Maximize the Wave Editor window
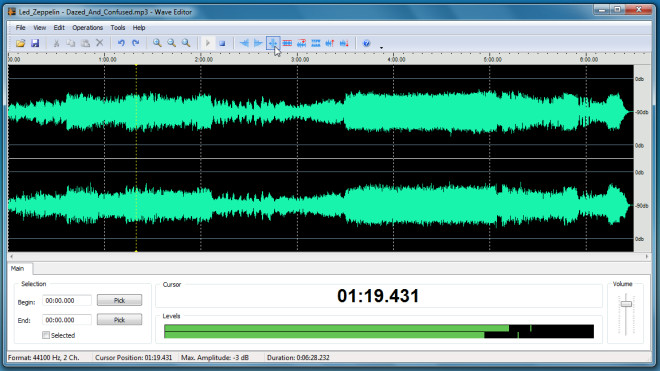The image size is (660, 371). pyautogui.click(x=617, y=10)
